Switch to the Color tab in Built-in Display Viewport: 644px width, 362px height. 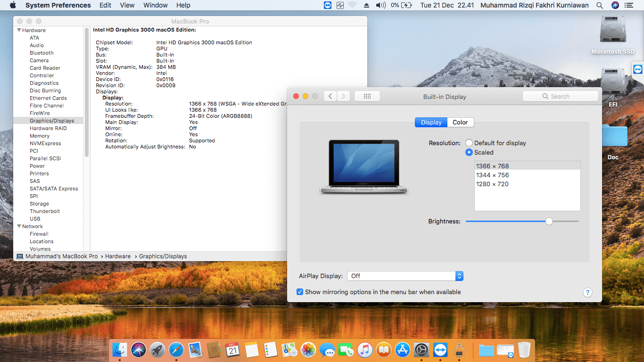click(x=460, y=122)
